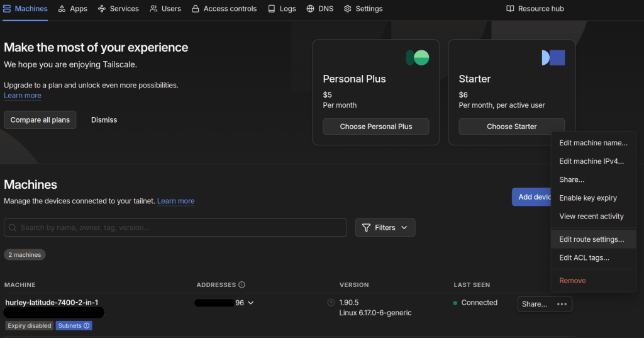Expand the machine IP address dropdown
Image resolution: width=644 pixels, height=338 pixels.
(251, 303)
